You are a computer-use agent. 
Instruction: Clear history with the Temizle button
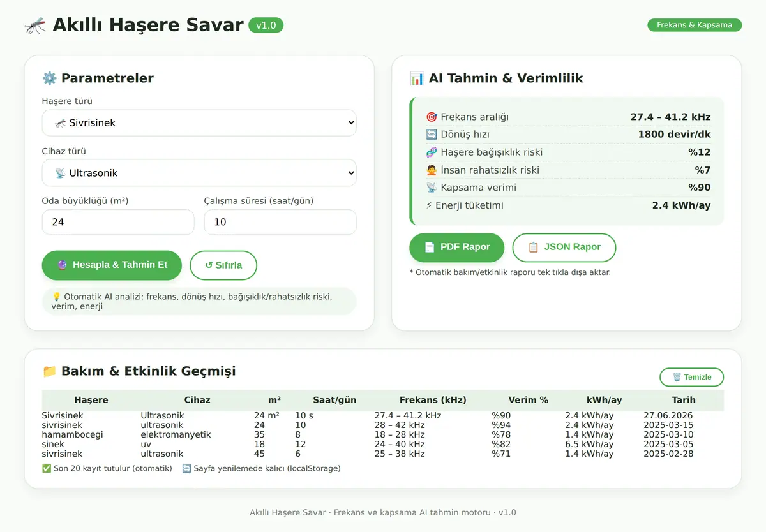tap(691, 377)
